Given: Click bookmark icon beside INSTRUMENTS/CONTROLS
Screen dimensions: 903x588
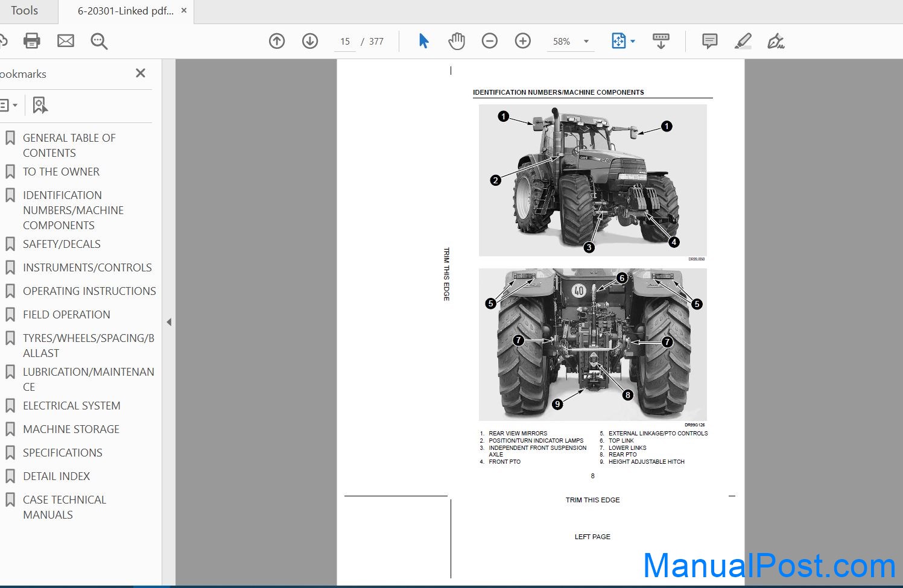Looking at the screenshot, I should (10, 268).
